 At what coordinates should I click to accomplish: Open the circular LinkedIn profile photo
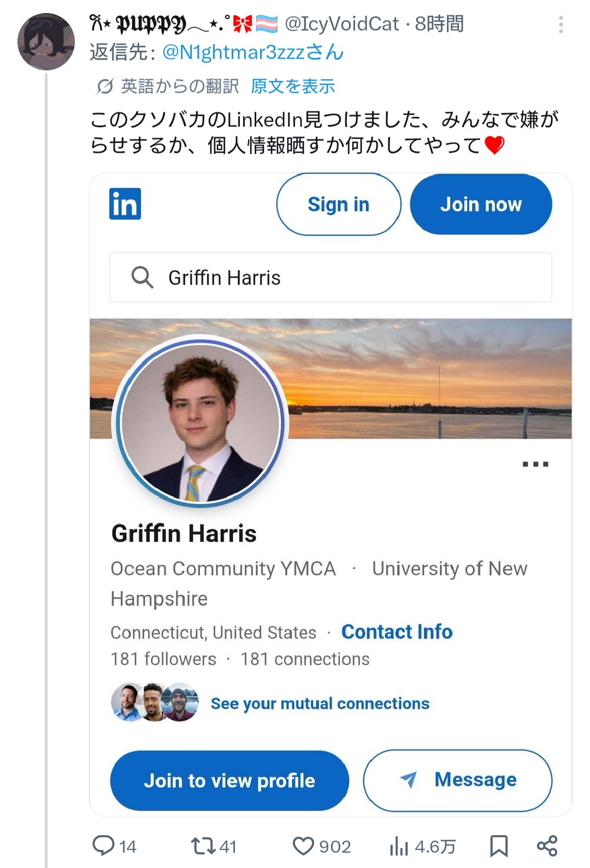pyautogui.click(x=200, y=421)
